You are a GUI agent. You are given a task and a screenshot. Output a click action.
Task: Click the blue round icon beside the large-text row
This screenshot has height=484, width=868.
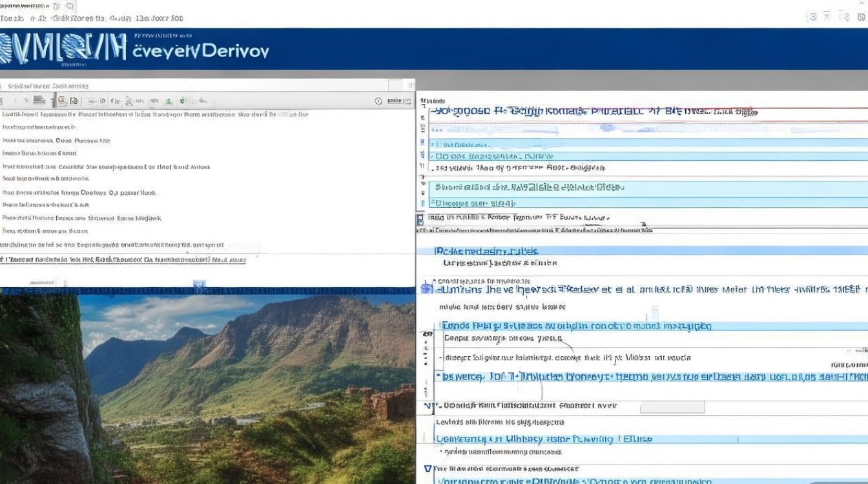(x=426, y=289)
